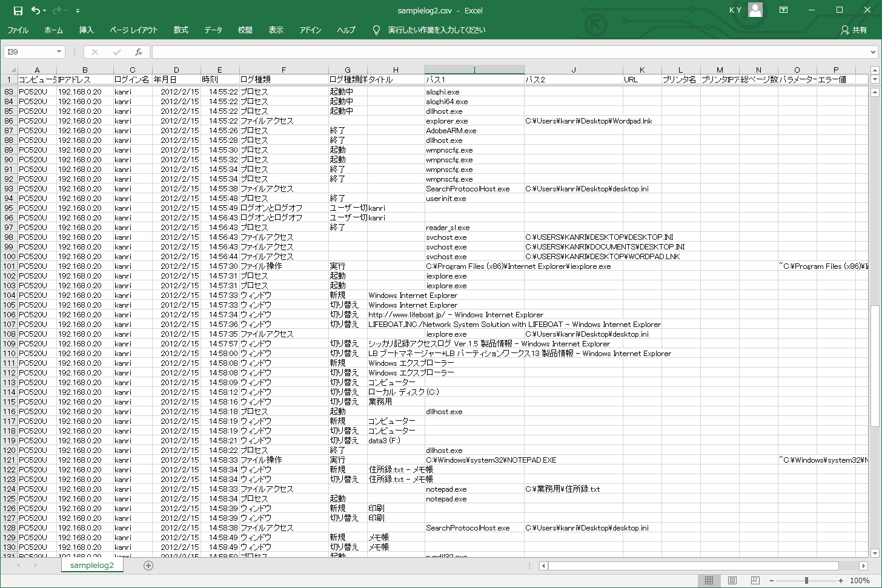Click the zoom in plus button
Image resolution: width=882 pixels, height=588 pixels.
pyautogui.click(x=841, y=580)
